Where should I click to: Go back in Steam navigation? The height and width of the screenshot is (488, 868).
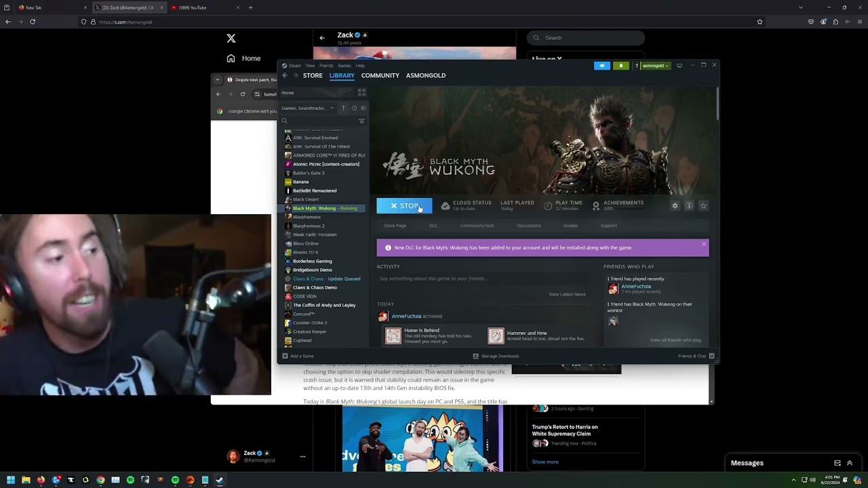(285, 75)
